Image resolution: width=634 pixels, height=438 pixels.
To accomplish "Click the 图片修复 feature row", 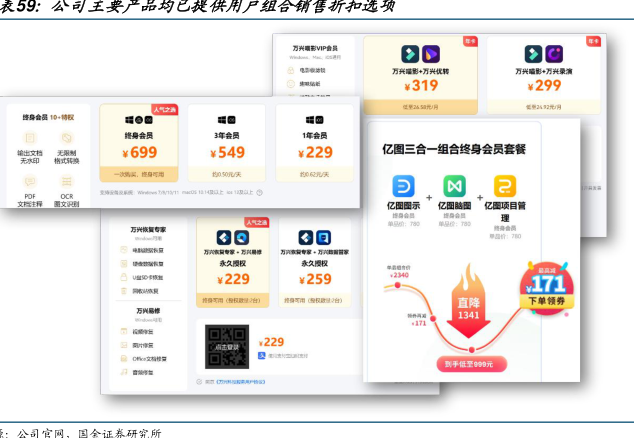I will 137,345.
